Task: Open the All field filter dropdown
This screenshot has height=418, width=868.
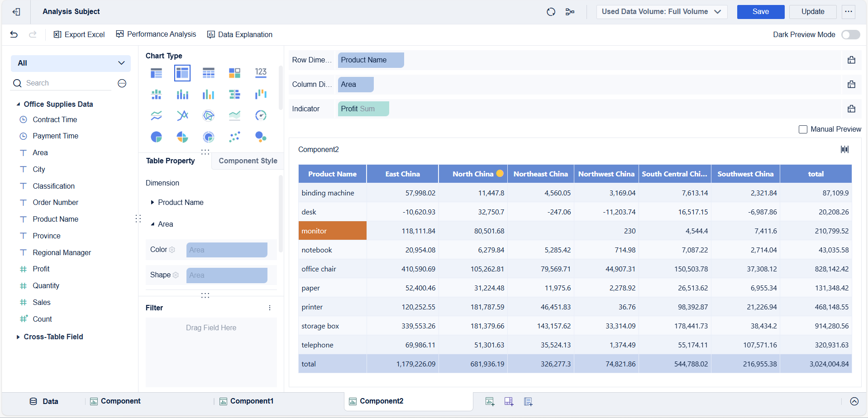Action: click(71, 63)
